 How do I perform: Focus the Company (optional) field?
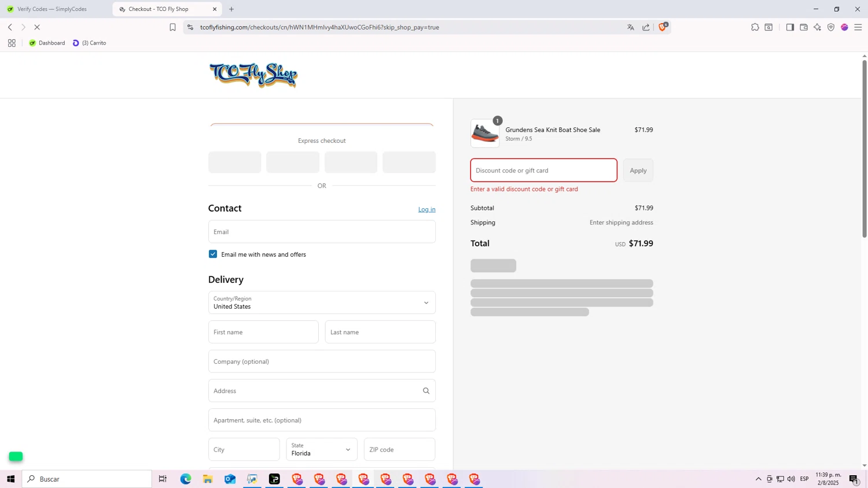[x=322, y=361]
